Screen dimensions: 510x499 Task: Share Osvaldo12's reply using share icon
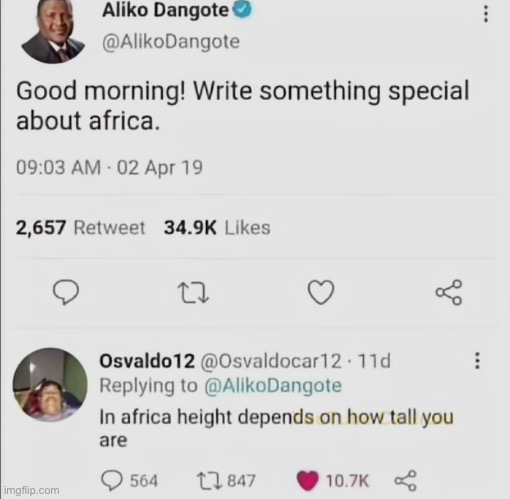405,481
